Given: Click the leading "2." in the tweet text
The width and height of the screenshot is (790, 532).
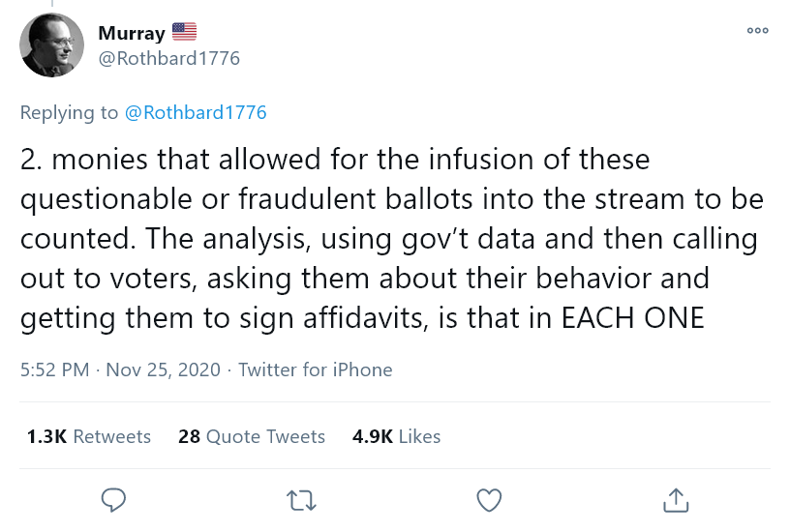Looking at the screenshot, I should (31, 159).
